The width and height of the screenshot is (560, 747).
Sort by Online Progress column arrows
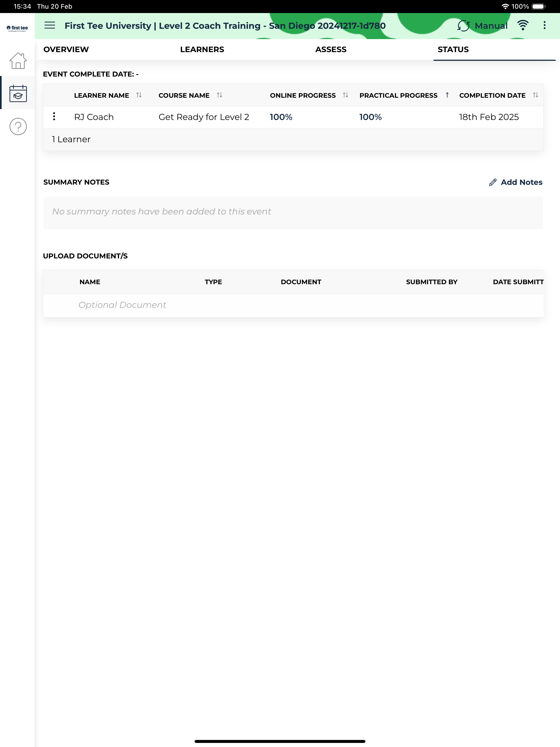pyautogui.click(x=345, y=95)
